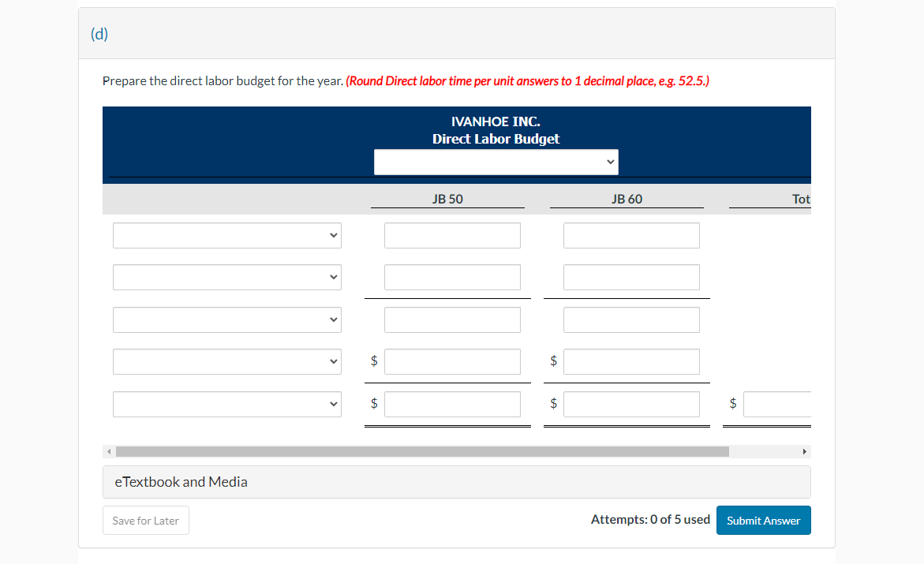Image resolution: width=924 pixels, height=564 pixels.
Task: Click the fifth row JB 50 dollar input
Action: click(x=452, y=404)
